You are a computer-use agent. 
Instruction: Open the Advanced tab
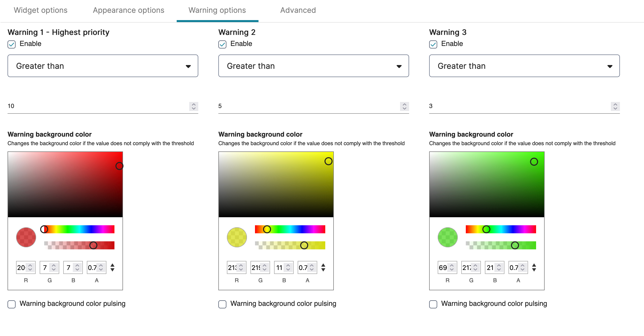[298, 10]
